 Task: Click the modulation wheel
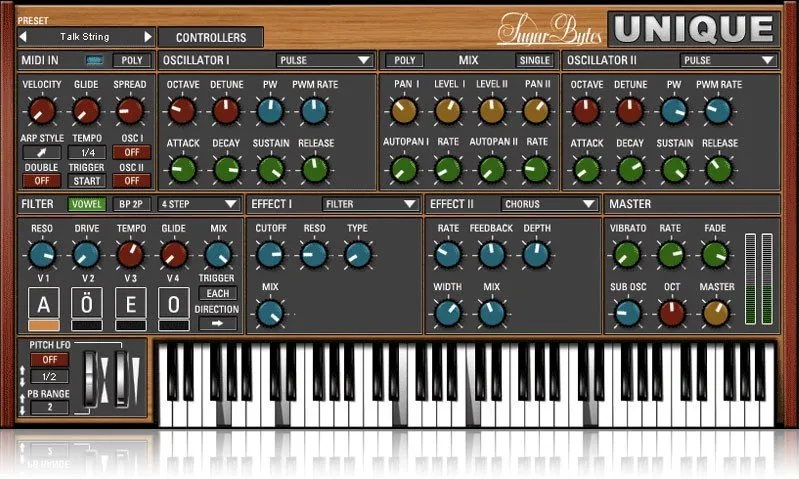[121, 378]
